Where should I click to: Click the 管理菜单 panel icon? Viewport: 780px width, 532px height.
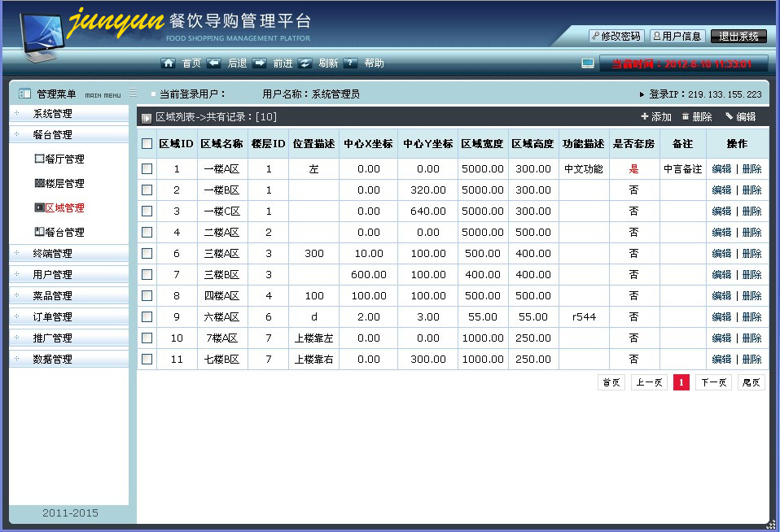pos(24,94)
